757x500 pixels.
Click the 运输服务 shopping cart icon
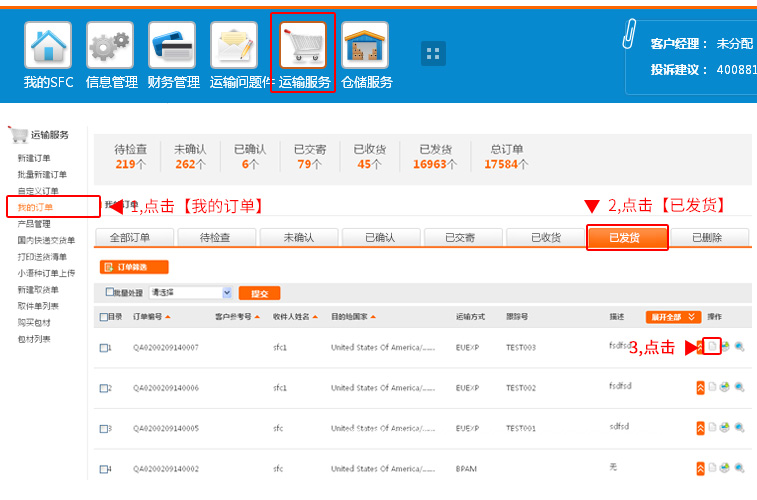(x=303, y=46)
